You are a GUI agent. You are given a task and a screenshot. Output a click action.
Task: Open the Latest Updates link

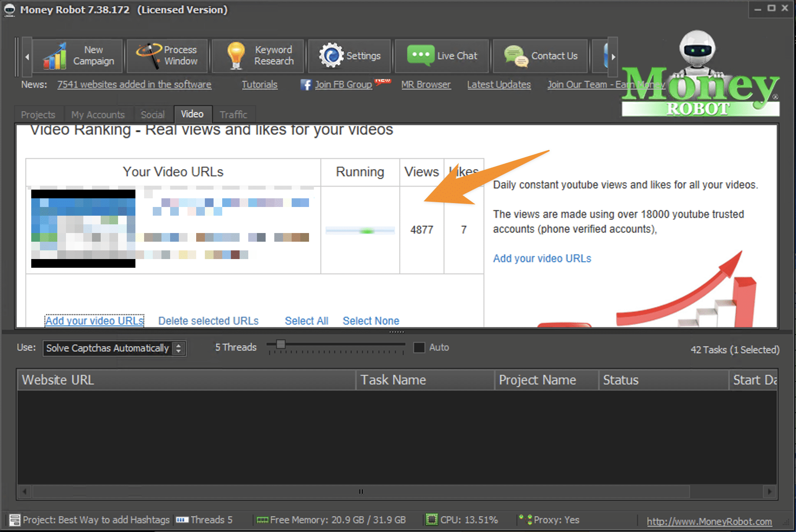(499, 85)
